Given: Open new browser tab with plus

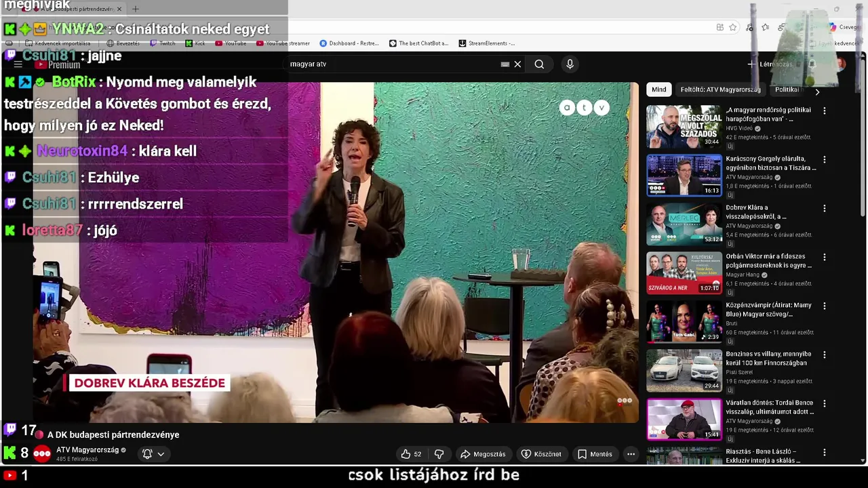Looking at the screenshot, I should click(x=135, y=9).
